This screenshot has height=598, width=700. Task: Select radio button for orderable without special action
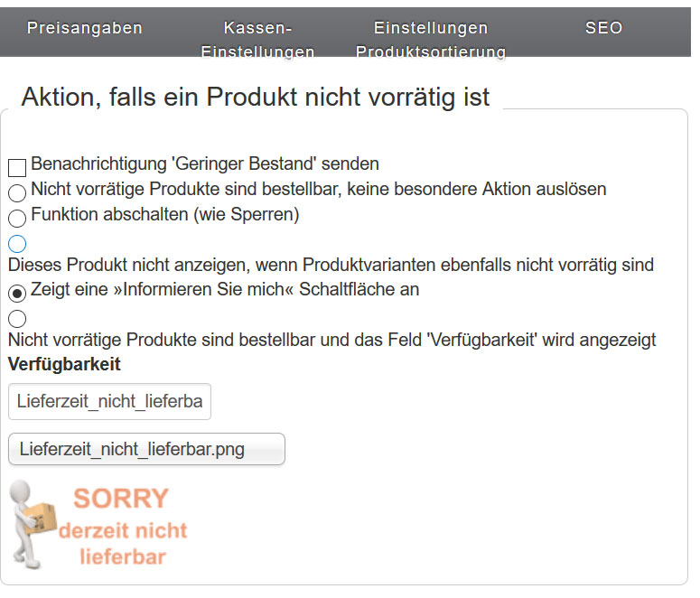point(17,192)
